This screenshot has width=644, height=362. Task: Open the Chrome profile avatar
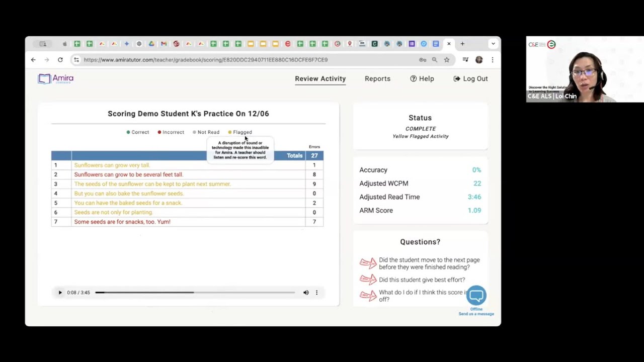click(479, 60)
